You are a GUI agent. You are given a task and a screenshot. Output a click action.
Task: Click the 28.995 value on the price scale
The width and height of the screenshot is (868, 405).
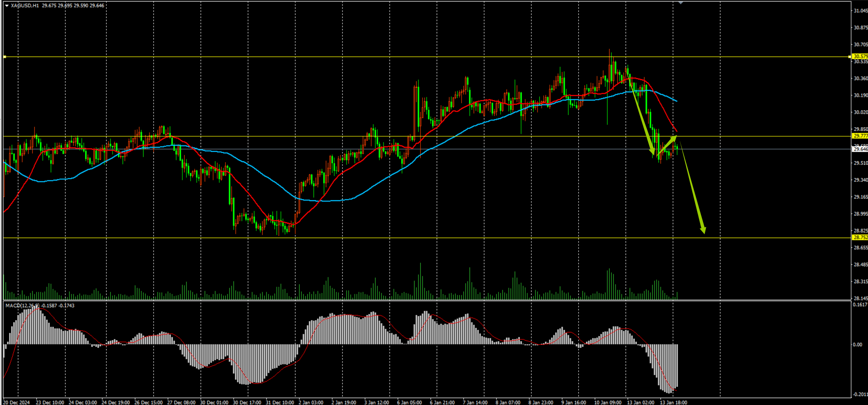click(x=861, y=214)
